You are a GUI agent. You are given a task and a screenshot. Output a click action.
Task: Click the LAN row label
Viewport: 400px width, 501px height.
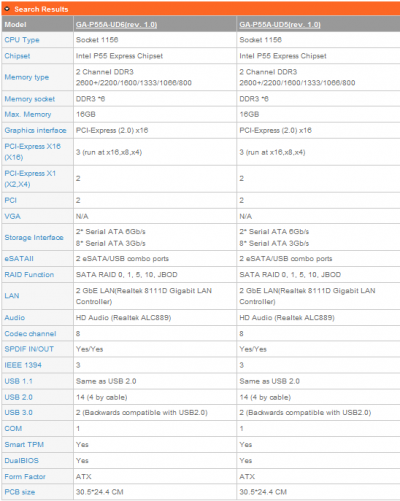click(12, 296)
